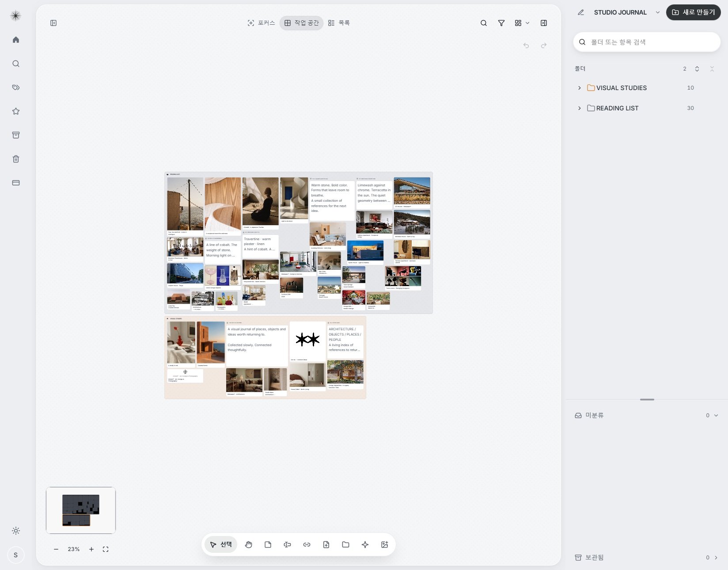Screen dimensions: 728x570
Task: Switch to 작업 공간 view tab
Action: click(302, 23)
